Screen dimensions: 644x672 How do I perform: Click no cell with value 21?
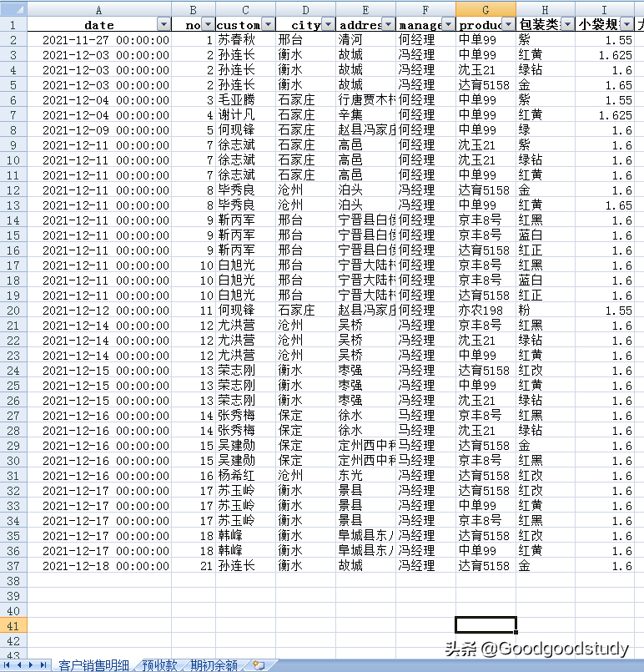tap(194, 566)
